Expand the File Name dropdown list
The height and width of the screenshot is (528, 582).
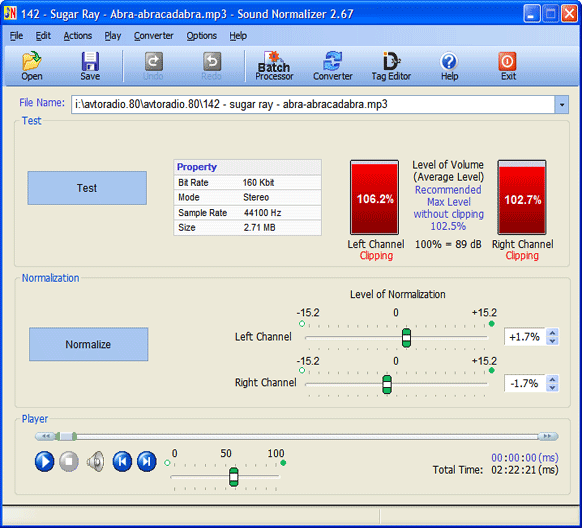tap(562, 105)
